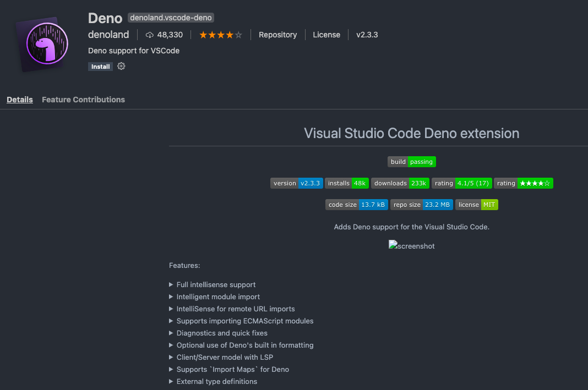Click the version v2.3.3 badge
588x390 pixels.
click(x=296, y=183)
